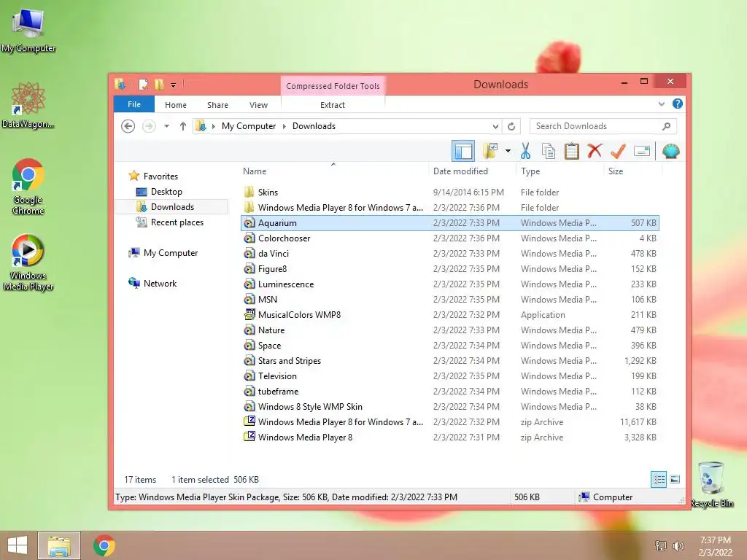Go up one folder level arrow
Screen dimensions: 747x560
pyautogui.click(x=183, y=126)
